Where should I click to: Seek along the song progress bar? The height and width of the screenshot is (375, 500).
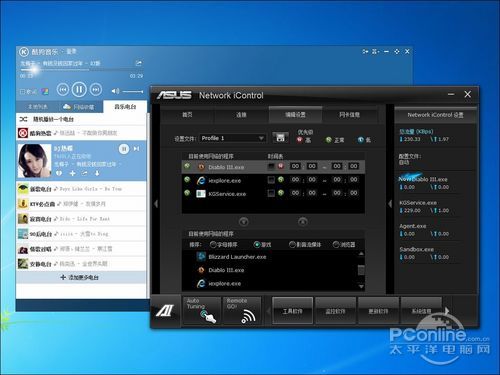point(82,70)
